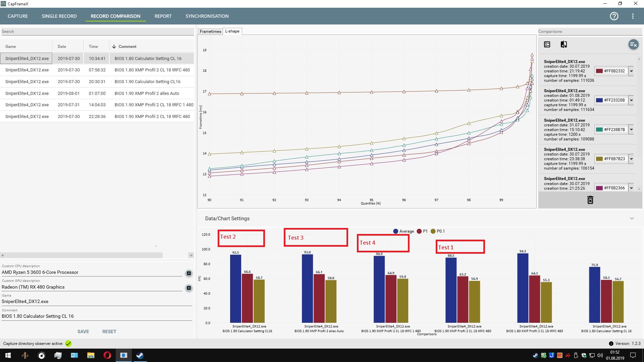Click the list view icon in Comparisons
Image resolution: width=644 pixels, height=362 pixels.
coord(547,44)
